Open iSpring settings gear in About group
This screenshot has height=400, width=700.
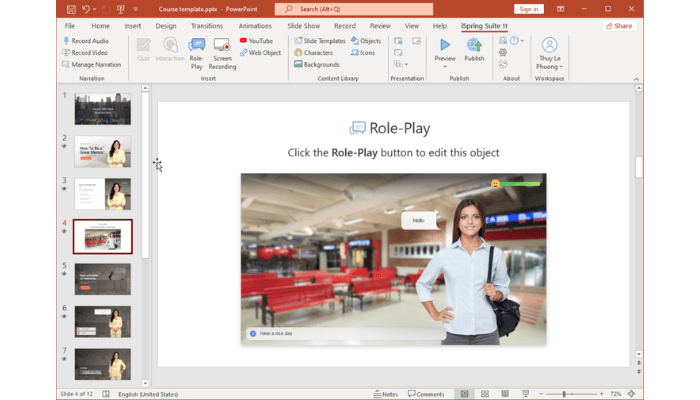click(503, 53)
